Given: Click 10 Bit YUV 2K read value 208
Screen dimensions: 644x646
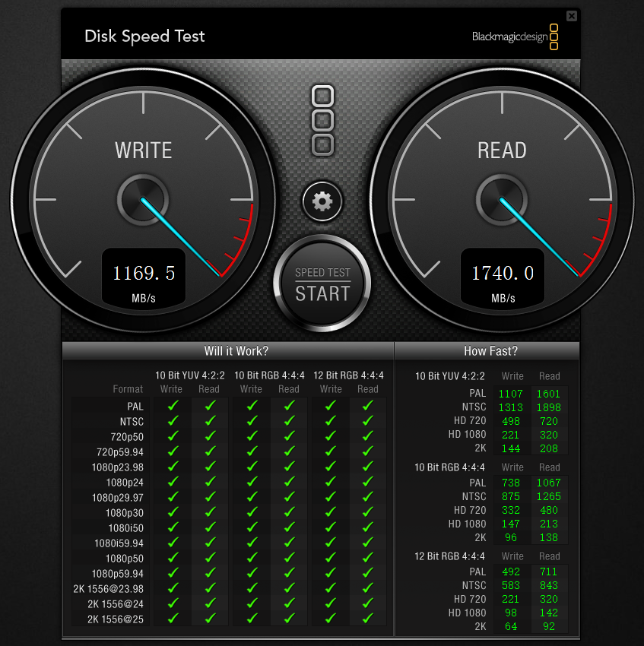Looking at the screenshot, I should click(x=549, y=448).
